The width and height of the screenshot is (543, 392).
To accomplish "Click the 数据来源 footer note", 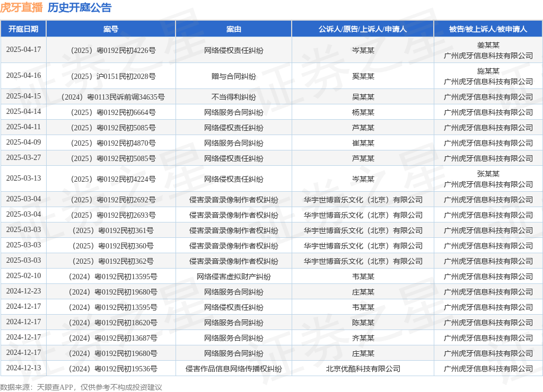I will pyautogui.click(x=81, y=387).
